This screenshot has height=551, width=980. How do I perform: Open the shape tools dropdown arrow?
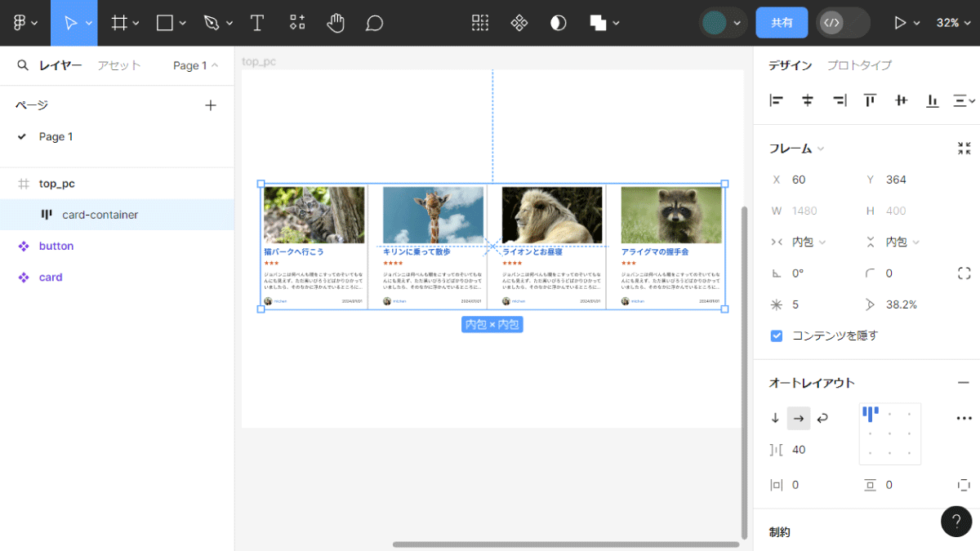(x=183, y=23)
